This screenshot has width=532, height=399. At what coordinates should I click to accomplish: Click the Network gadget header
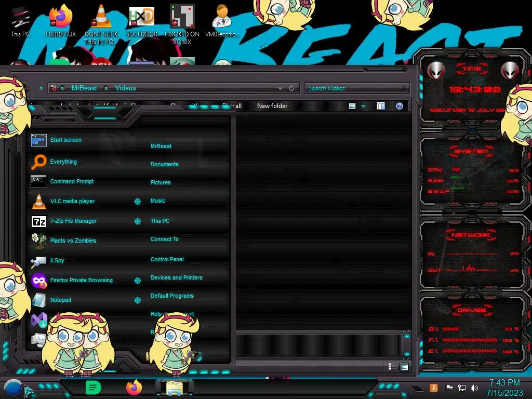(x=471, y=235)
